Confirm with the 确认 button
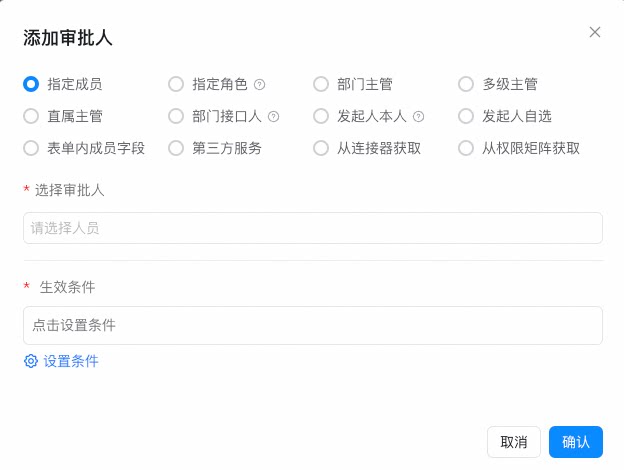Image resolution: width=624 pixels, height=470 pixels. point(576,442)
